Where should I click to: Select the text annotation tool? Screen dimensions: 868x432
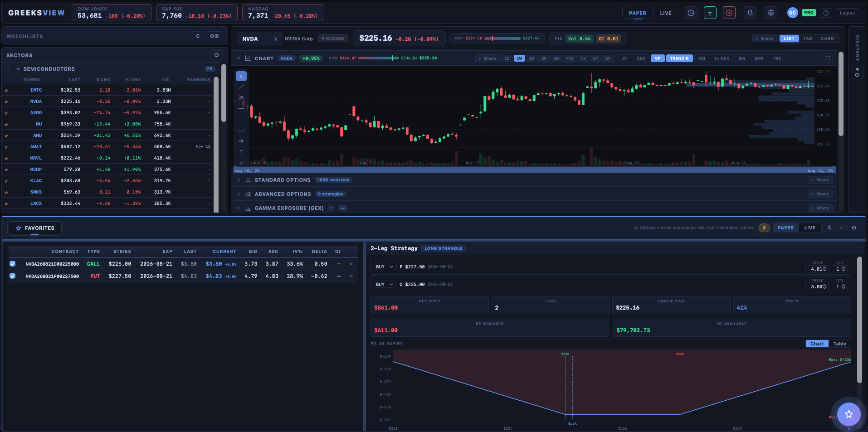click(241, 152)
